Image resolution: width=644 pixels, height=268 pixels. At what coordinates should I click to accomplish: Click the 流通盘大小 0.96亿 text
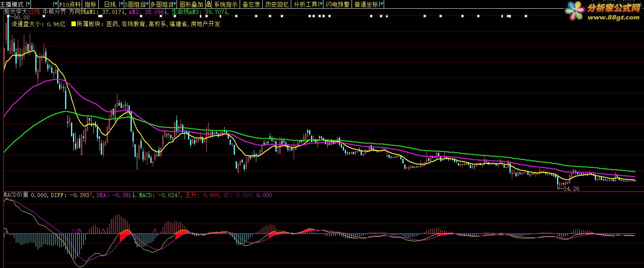tap(38, 24)
